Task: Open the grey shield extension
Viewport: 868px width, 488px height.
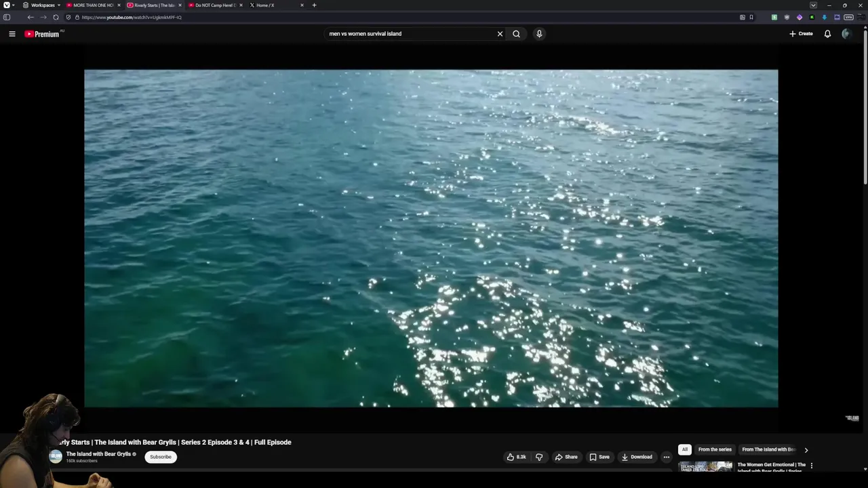Action: tap(787, 18)
